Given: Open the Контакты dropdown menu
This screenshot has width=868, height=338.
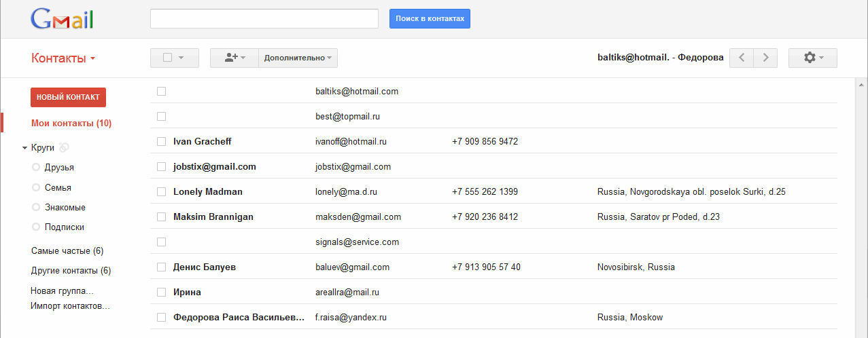Looking at the screenshot, I should tap(63, 58).
